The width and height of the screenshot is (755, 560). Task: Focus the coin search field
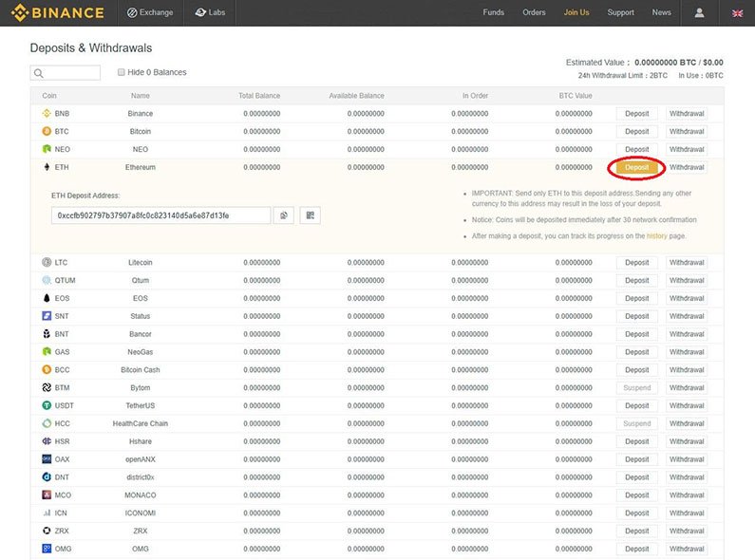point(66,73)
